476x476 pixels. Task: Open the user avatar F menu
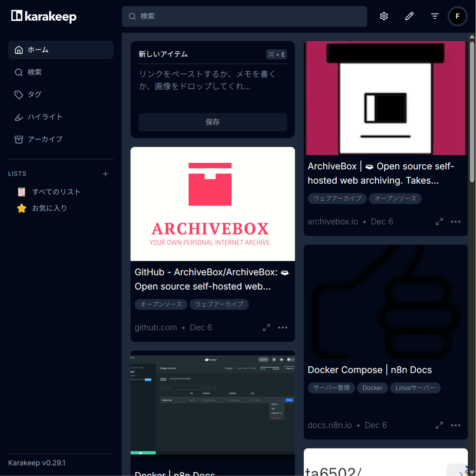pyautogui.click(x=457, y=16)
